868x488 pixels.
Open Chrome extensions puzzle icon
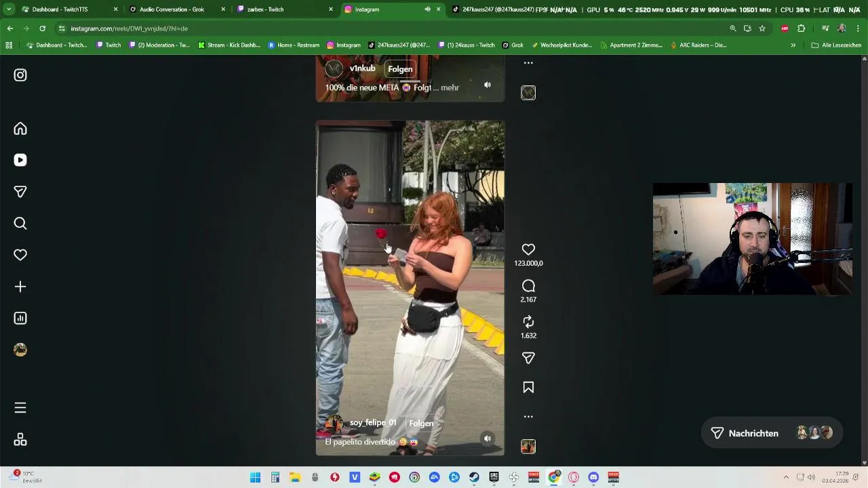pyautogui.click(x=801, y=28)
